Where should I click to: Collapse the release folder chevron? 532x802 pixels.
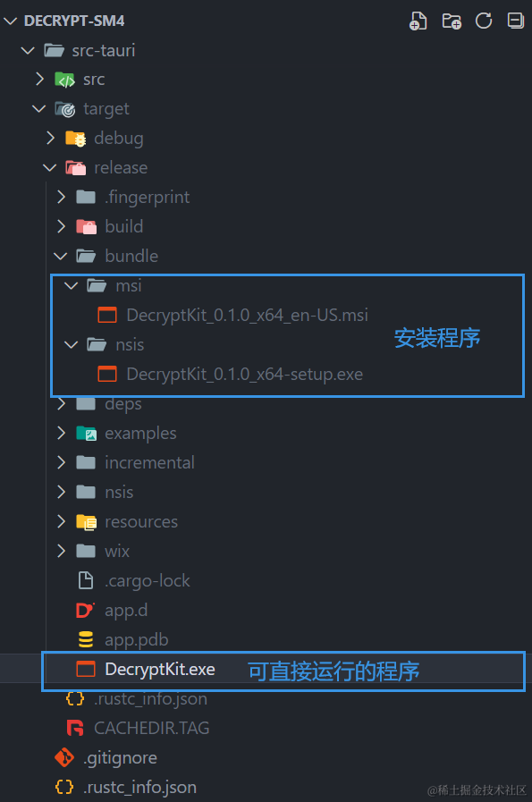(49, 167)
